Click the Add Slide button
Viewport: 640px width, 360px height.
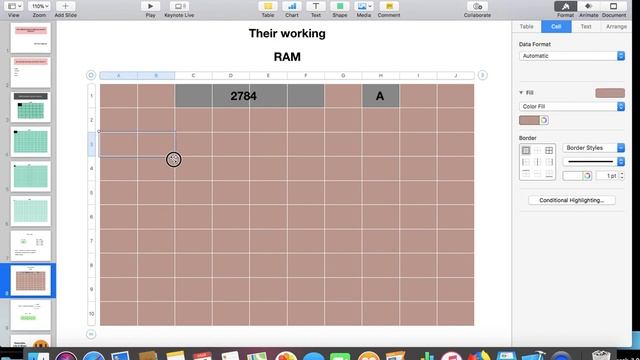[x=65, y=6]
